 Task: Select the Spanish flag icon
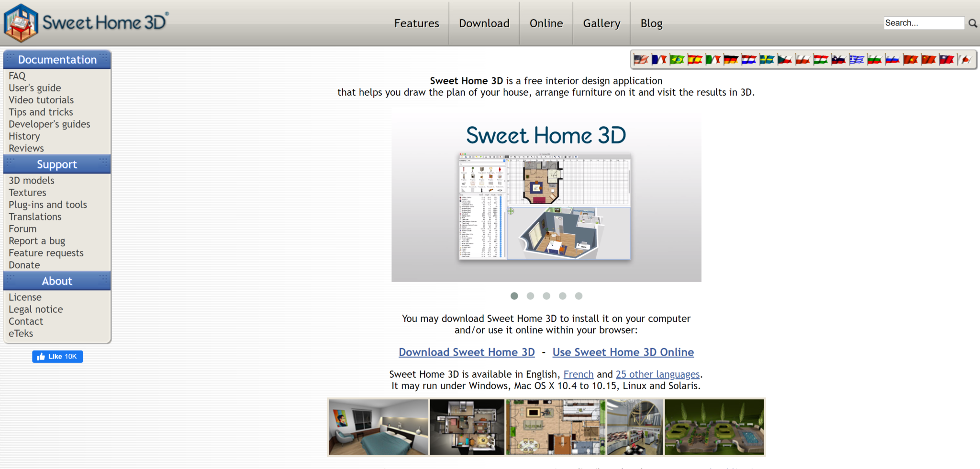point(695,60)
